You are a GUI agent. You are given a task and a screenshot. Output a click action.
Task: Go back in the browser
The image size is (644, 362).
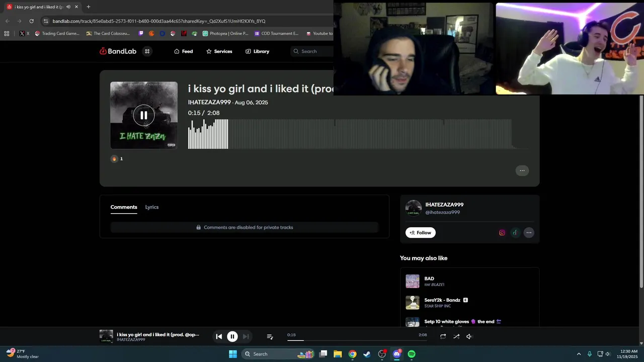7,21
